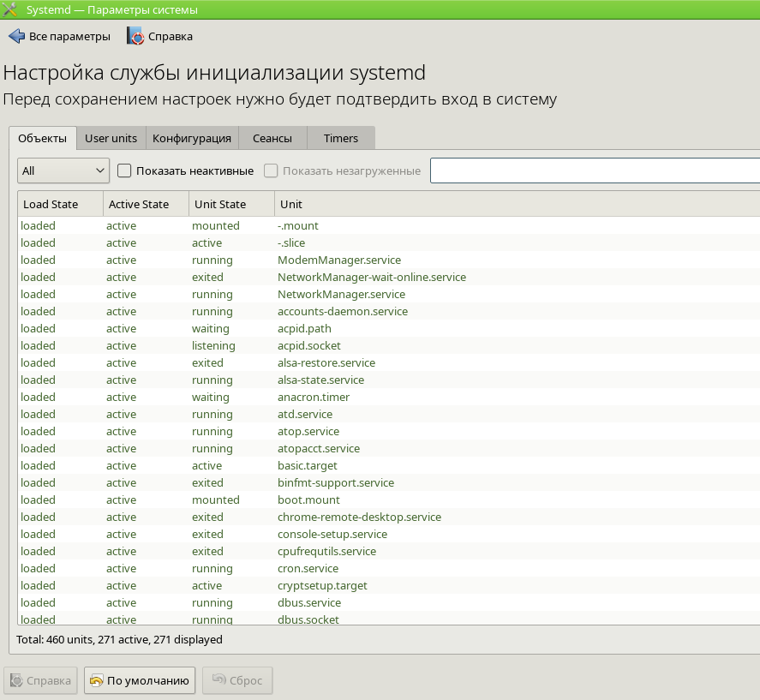Select the dbus.socket unit

tap(389, 618)
